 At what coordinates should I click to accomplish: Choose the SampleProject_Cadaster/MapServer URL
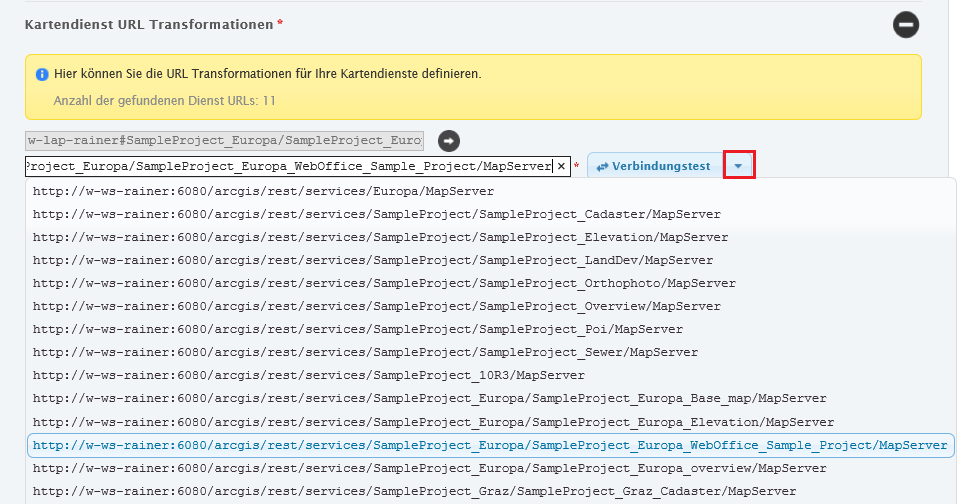coord(491,214)
